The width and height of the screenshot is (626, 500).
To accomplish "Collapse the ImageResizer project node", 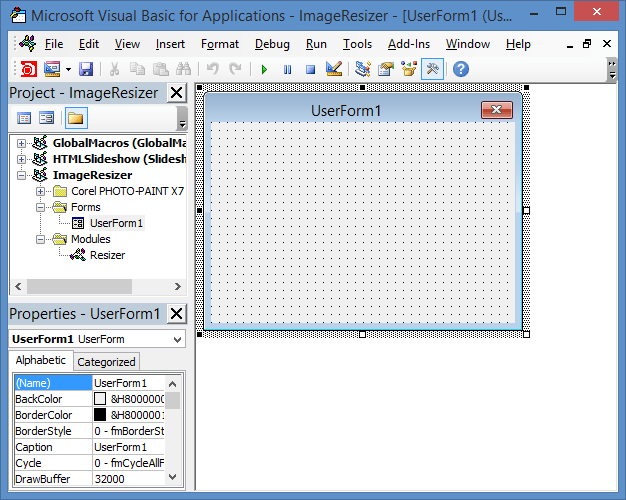I will point(22,175).
